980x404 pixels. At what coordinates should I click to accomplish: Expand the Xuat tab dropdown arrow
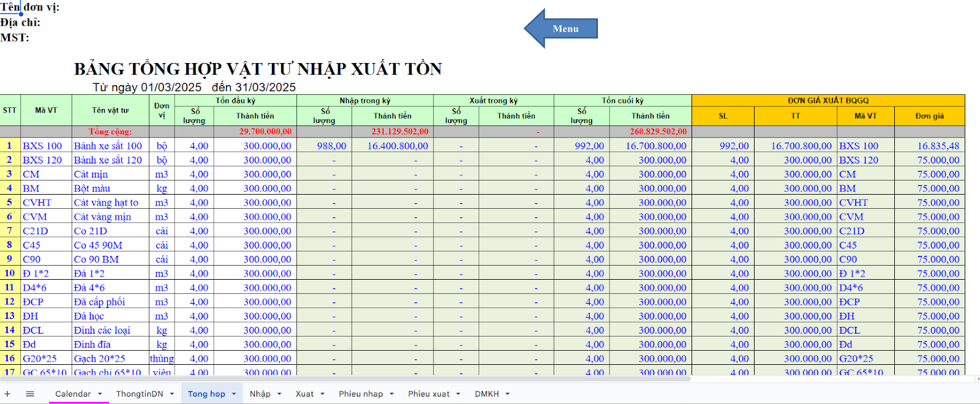tap(322, 394)
